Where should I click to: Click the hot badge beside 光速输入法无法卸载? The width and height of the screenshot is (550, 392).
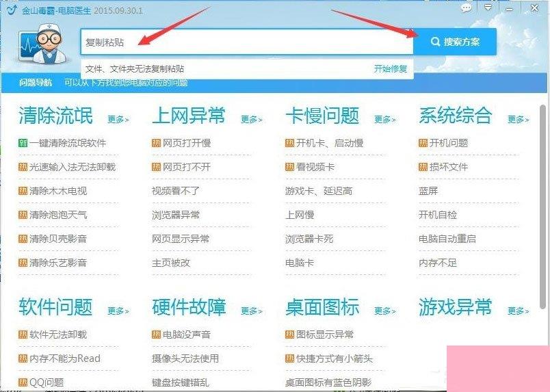click(x=23, y=167)
